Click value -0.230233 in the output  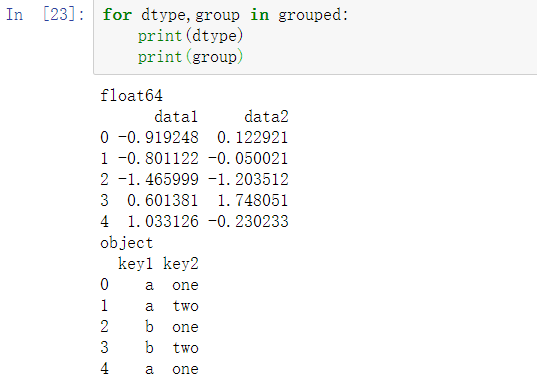coord(248,221)
